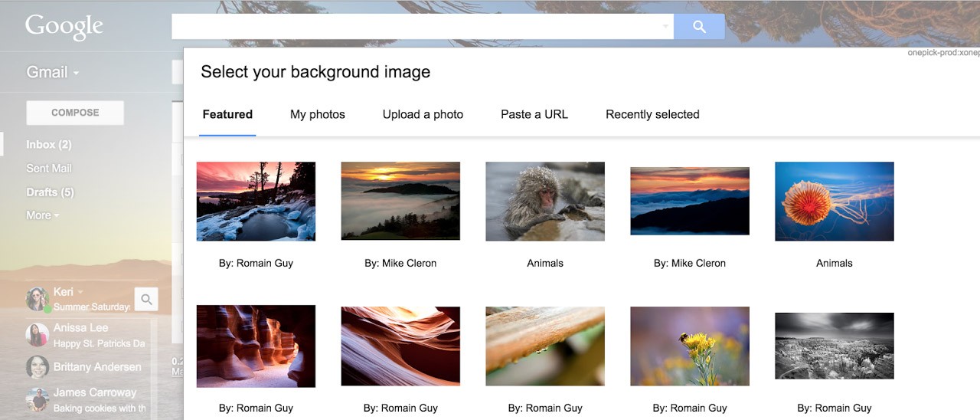Open the chat search magnifier icon
Image resolution: width=980 pixels, height=420 pixels.
(146, 300)
